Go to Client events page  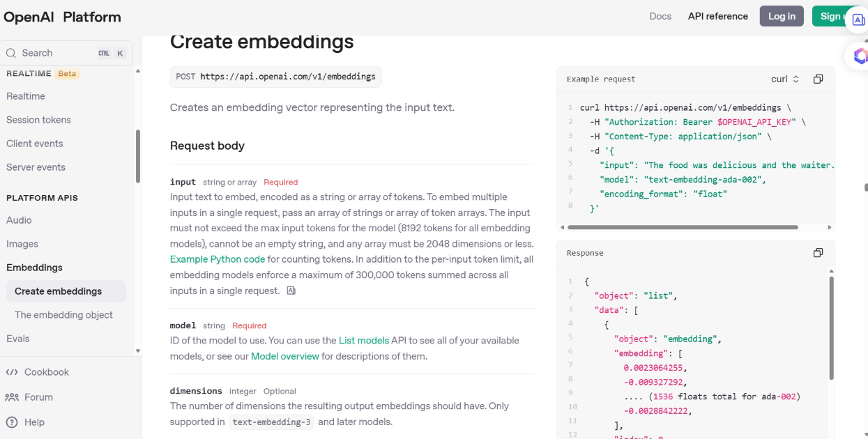[x=35, y=144]
